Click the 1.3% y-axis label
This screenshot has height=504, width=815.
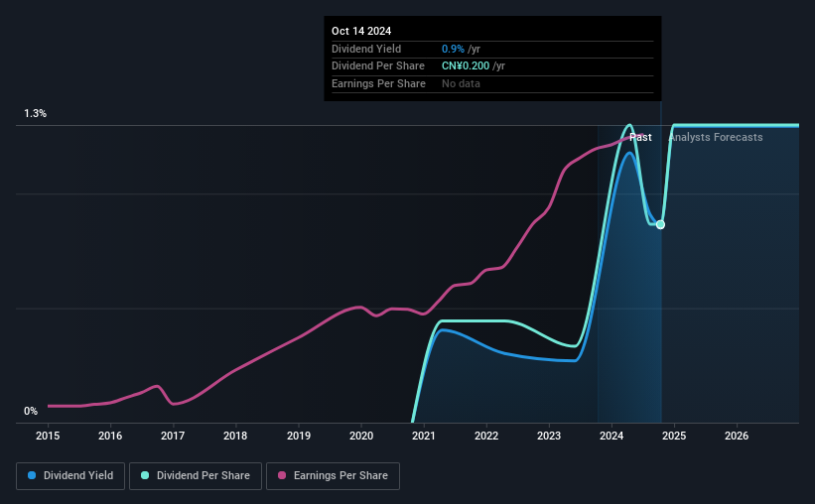click(36, 113)
